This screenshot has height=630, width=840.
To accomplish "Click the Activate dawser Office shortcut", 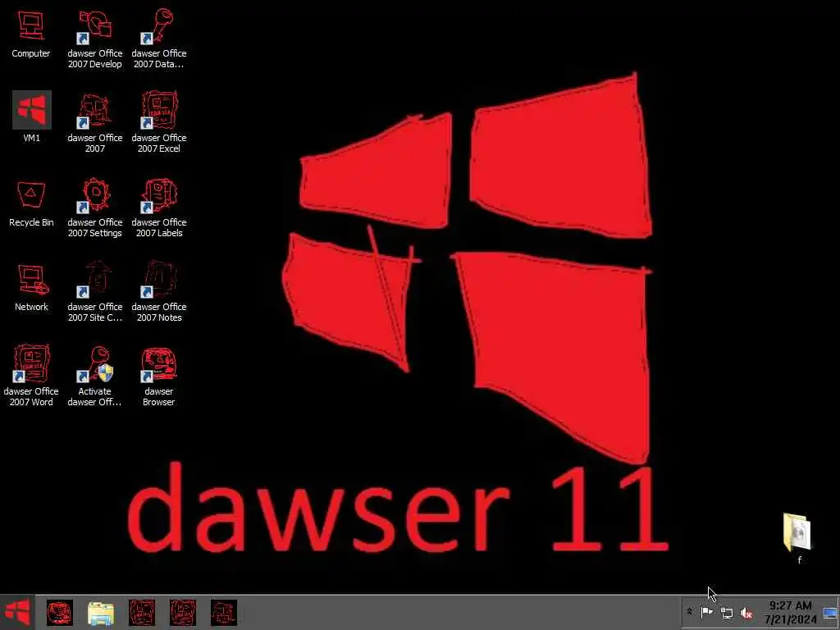I will (x=95, y=376).
